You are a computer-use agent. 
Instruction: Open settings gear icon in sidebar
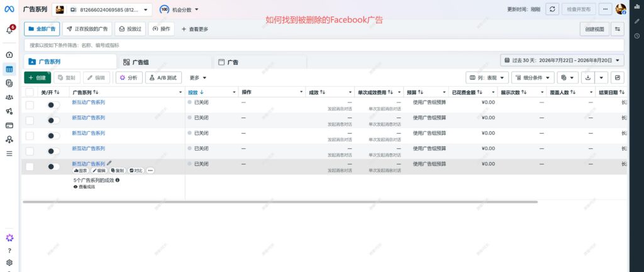9,263
